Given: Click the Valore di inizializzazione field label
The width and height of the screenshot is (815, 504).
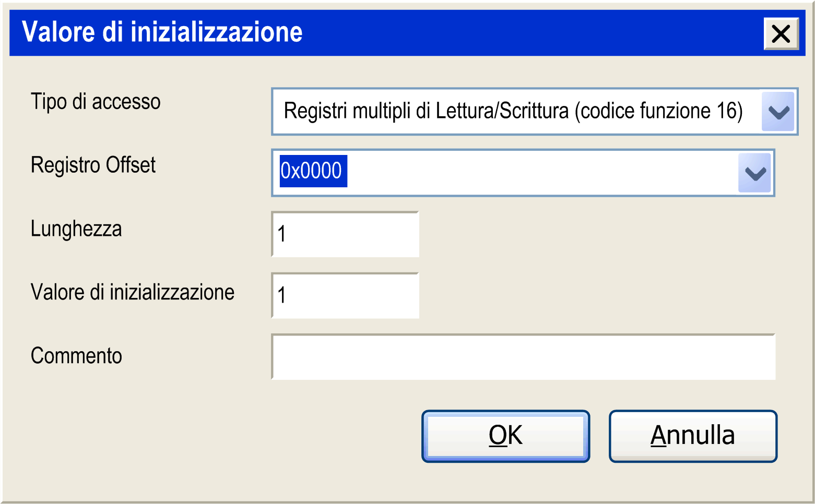Looking at the screenshot, I should (x=133, y=292).
